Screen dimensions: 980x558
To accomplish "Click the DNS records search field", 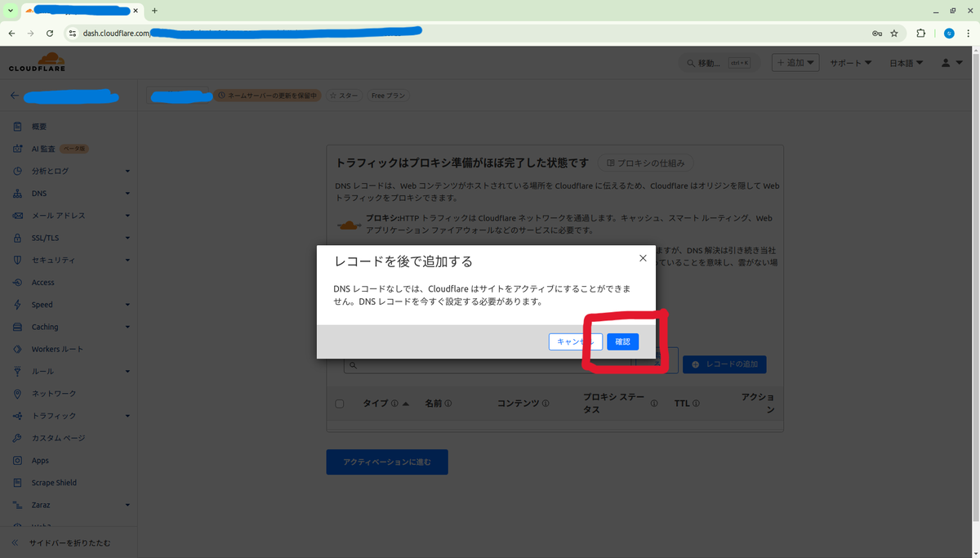I will (x=487, y=364).
